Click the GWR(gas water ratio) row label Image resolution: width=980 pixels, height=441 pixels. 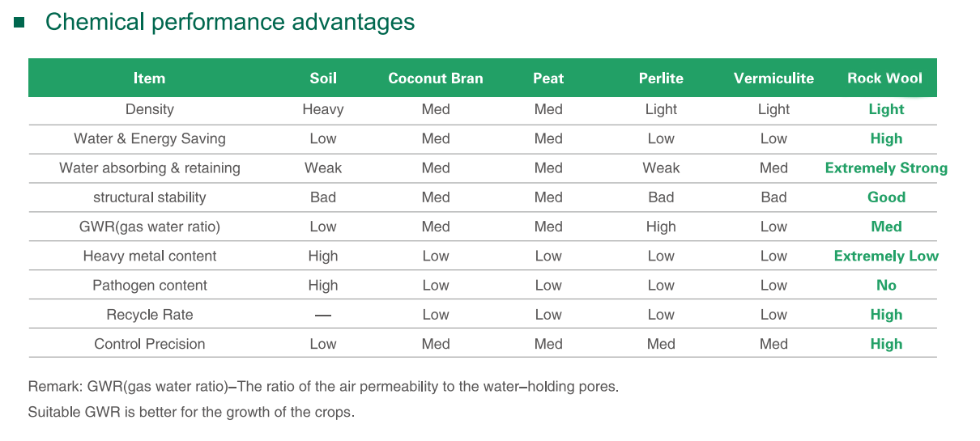pyautogui.click(x=150, y=227)
